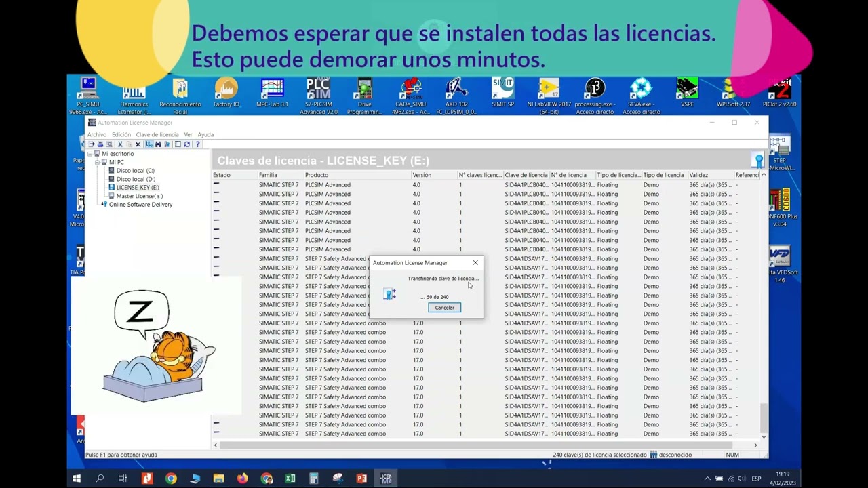Open the NI LabVIEW 2017 desktop shortcut
Screen dimensions: 868x488
pos(549,96)
